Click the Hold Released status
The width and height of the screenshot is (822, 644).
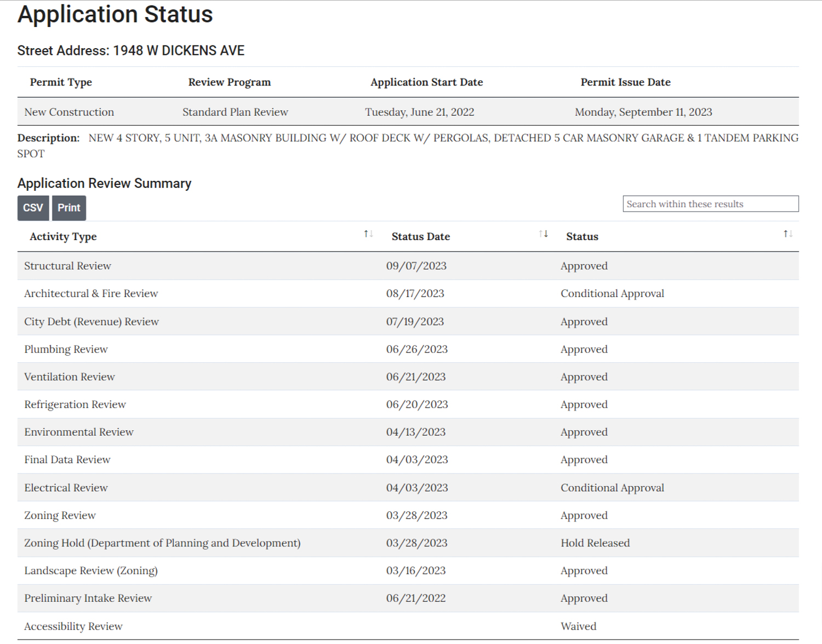coord(595,543)
